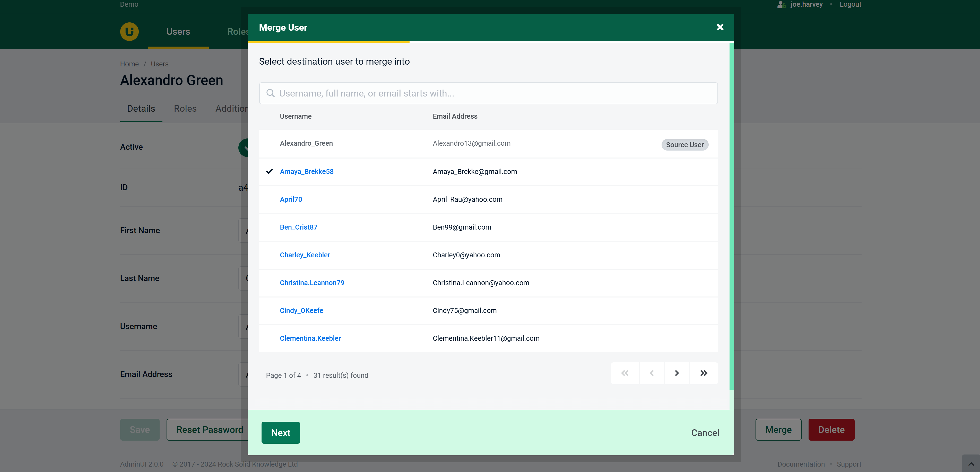Viewport: 980px width, 472px height.
Task: Go to the next results page
Action: tap(677, 373)
